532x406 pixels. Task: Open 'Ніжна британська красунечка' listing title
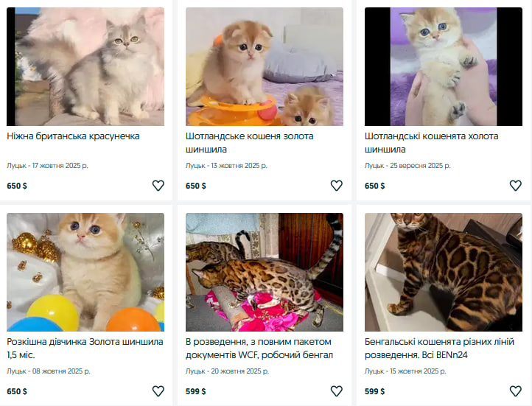pos(73,136)
